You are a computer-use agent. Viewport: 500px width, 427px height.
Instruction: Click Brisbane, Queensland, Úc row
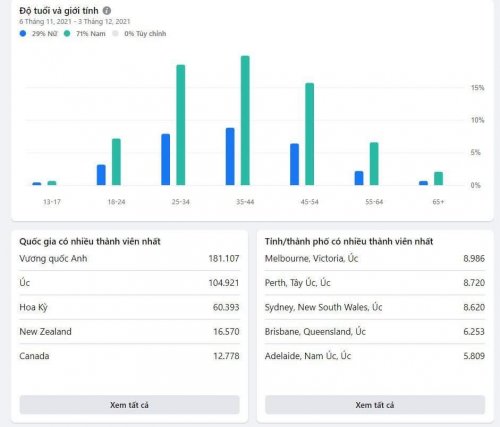(x=375, y=332)
